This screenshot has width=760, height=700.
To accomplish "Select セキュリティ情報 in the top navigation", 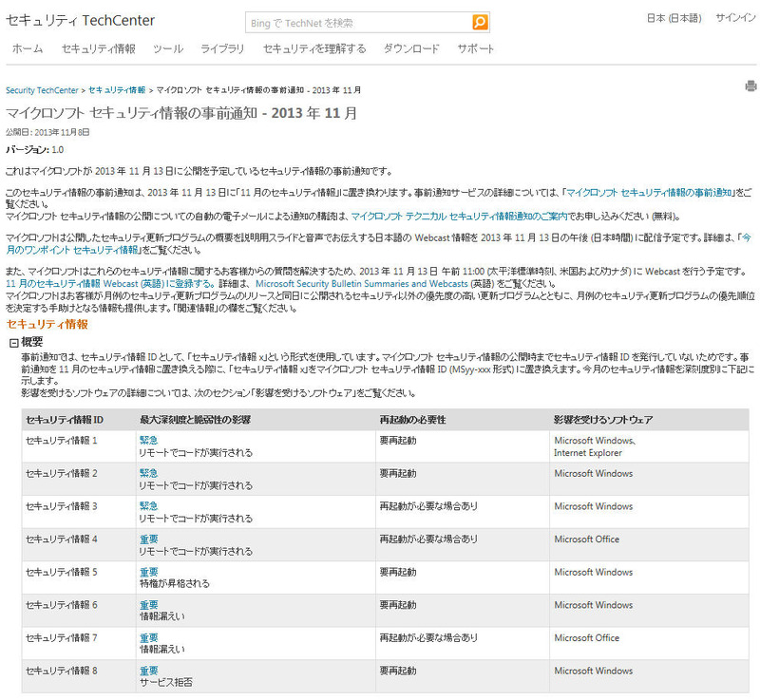I will click(98, 48).
